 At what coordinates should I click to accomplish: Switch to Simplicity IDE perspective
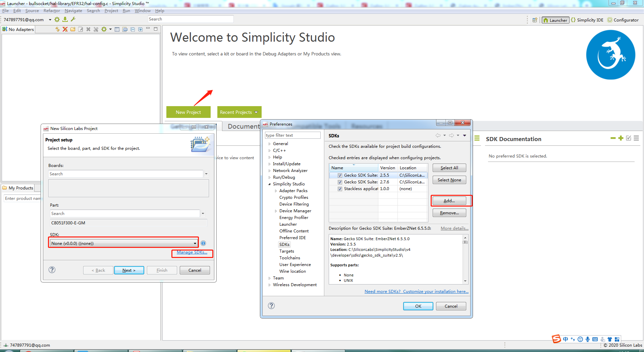tap(587, 20)
